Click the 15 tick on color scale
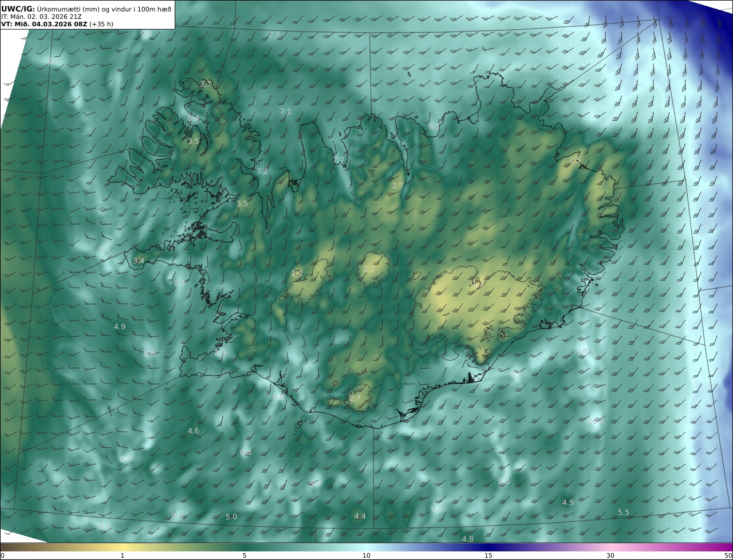Screen dimensions: 733x560 tap(488, 555)
